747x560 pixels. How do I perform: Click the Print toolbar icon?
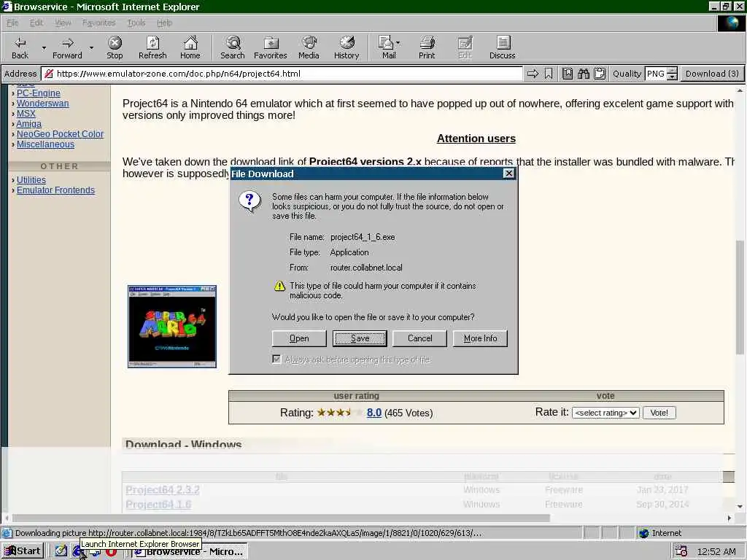(427, 43)
